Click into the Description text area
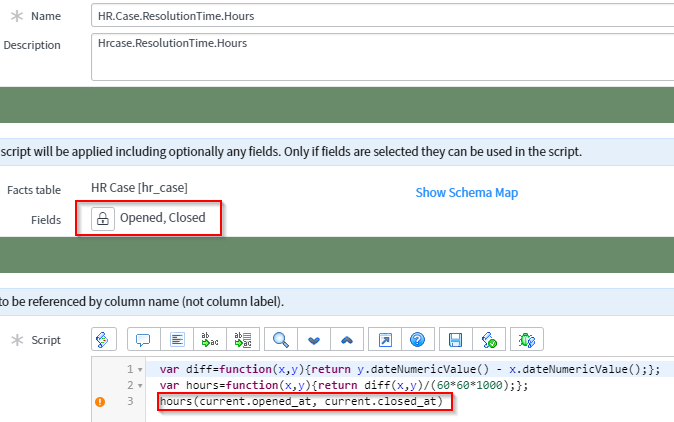 coord(383,57)
